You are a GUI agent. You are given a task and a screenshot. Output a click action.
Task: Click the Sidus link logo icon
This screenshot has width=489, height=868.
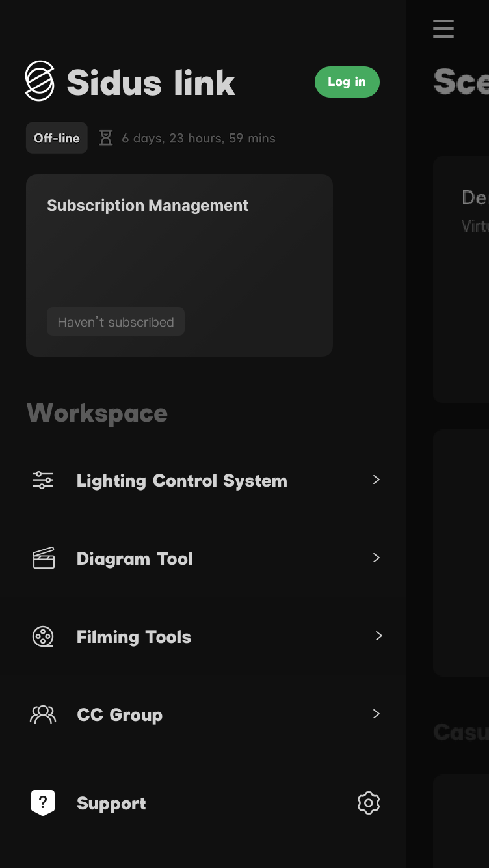click(x=40, y=81)
